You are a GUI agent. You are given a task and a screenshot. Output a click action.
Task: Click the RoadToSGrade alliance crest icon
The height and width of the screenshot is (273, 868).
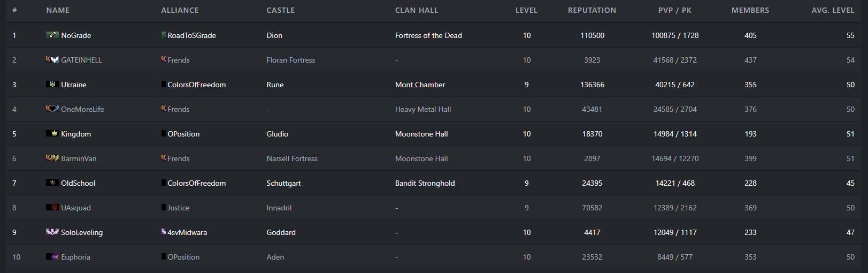point(164,35)
